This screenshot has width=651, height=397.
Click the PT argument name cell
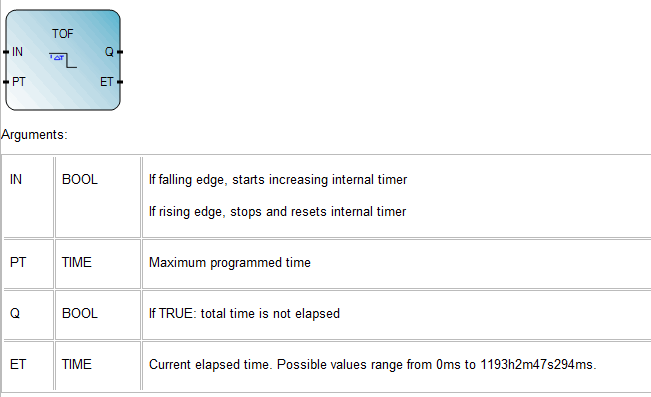tap(29, 264)
